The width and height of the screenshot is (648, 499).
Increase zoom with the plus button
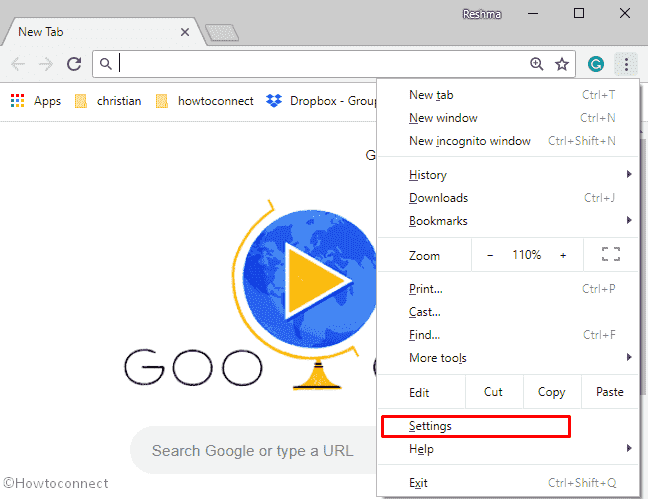563,255
